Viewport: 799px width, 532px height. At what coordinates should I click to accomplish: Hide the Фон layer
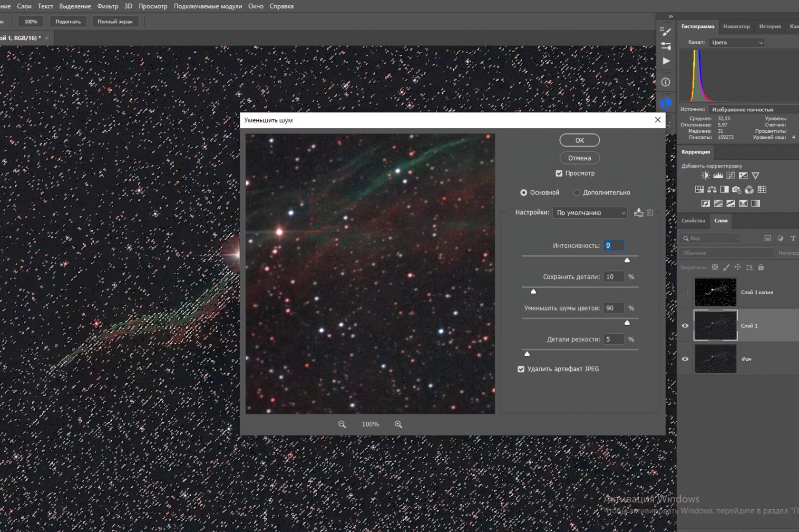point(685,359)
